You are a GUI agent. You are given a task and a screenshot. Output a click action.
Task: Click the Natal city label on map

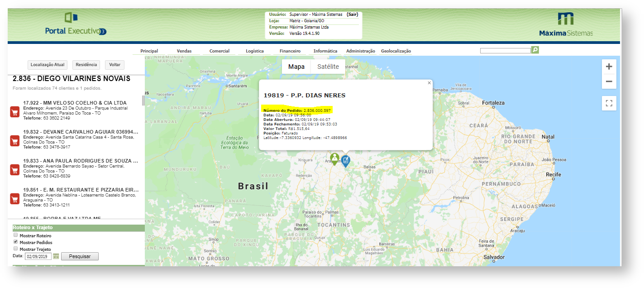[x=548, y=137]
